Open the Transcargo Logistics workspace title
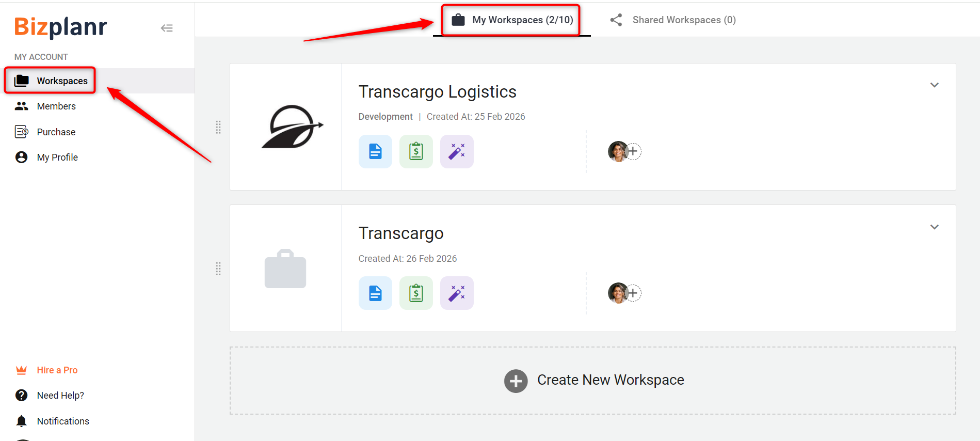Screen dimensions: 980x441 [x=437, y=91]
